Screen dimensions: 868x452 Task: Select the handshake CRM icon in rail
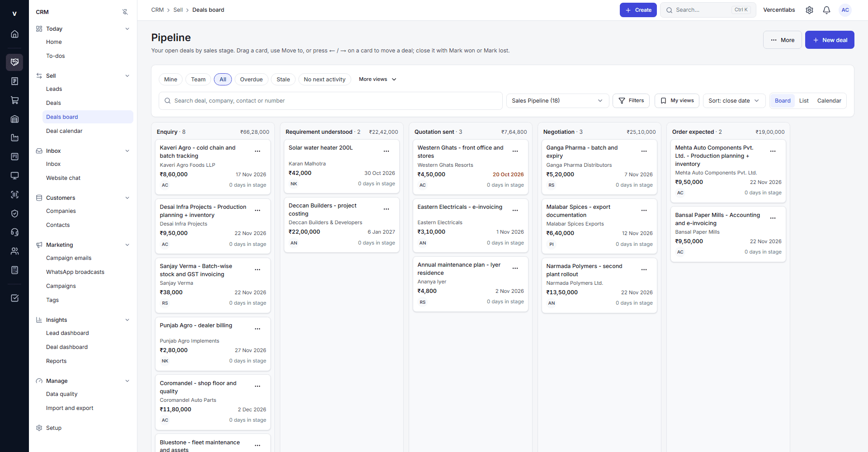(14, 62)
